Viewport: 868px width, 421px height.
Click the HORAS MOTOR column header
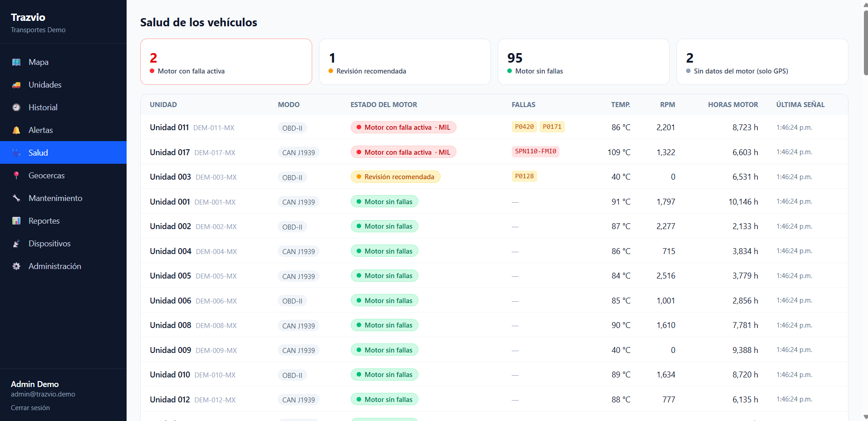pyautogui.click(x=733, y=105)
